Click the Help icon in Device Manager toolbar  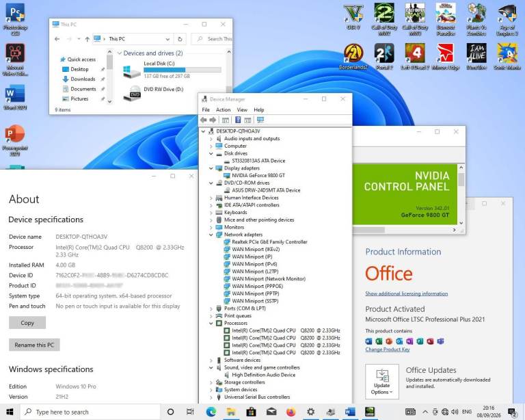(x=238, y=120)
